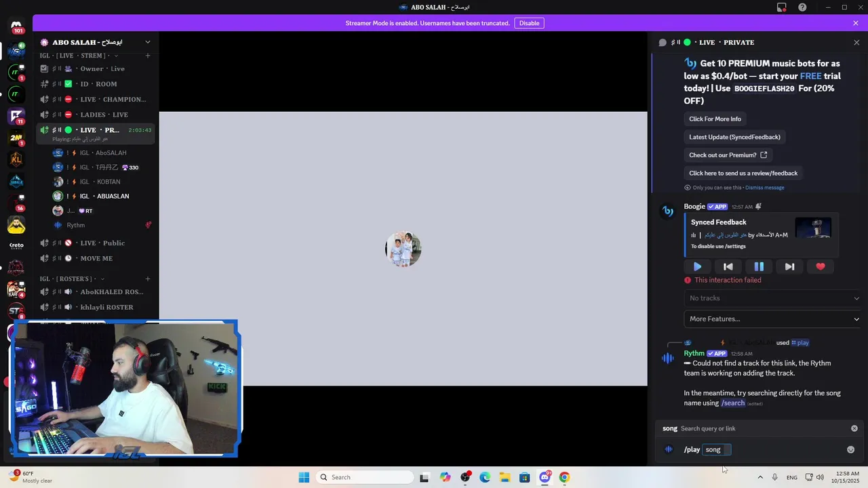Open ABO SALAH server menu chevron
The height and width of the screenshot is (488, 868).
pyautogui.click(x=148, y=42)
